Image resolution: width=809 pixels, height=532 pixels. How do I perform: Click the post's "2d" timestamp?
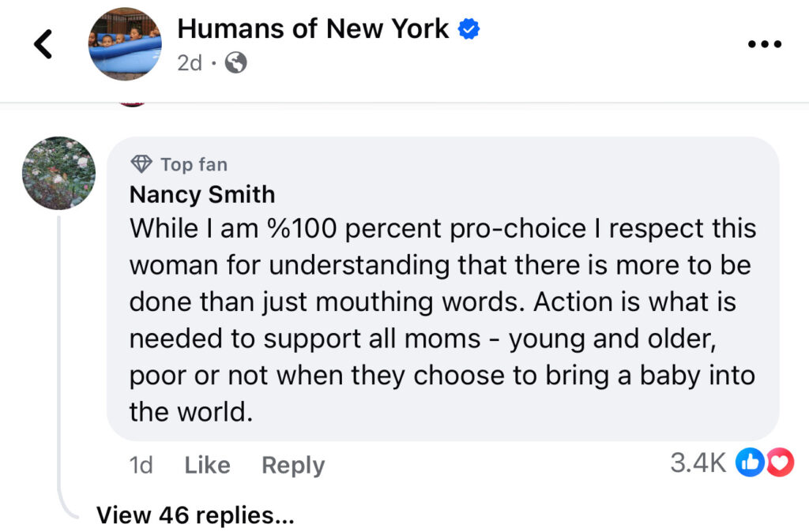pos(190,63)
